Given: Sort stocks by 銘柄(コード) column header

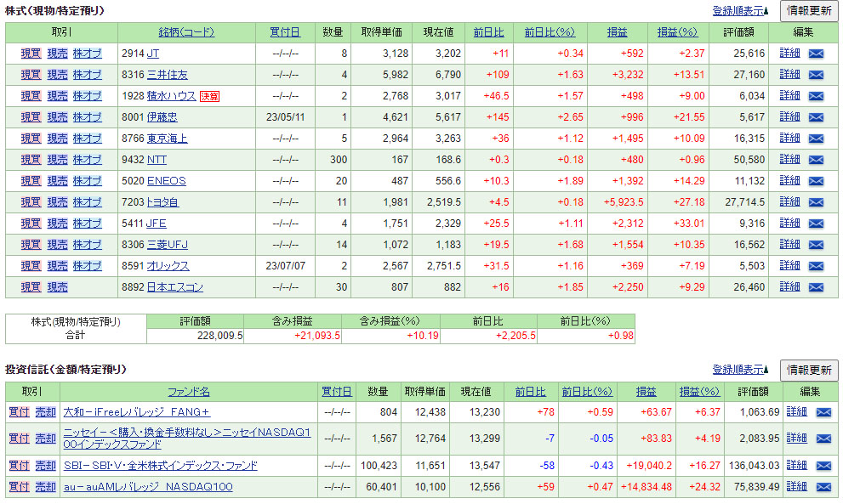Looking at the screenshot, I should tap(186, 32).
